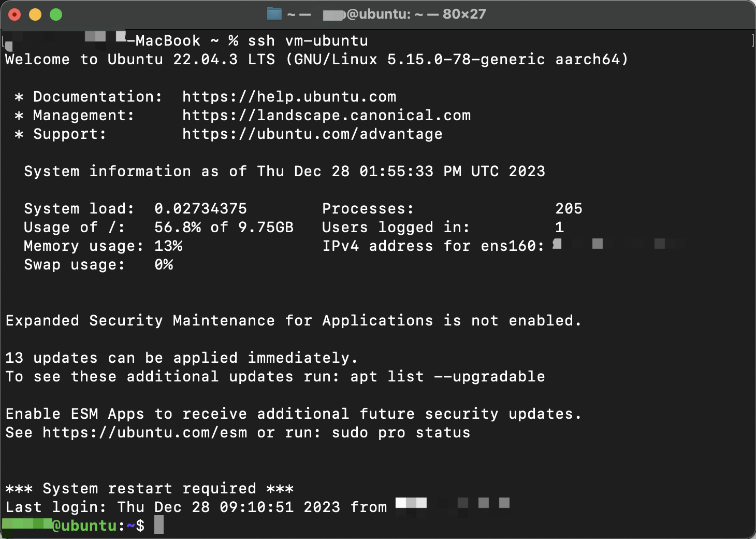Select the ssh vm-ubuntu command text

point(308,40)
